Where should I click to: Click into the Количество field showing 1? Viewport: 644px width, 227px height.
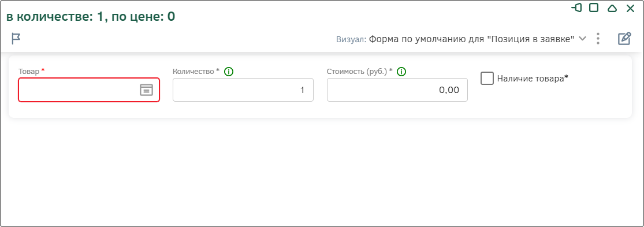tap(243, 90)
